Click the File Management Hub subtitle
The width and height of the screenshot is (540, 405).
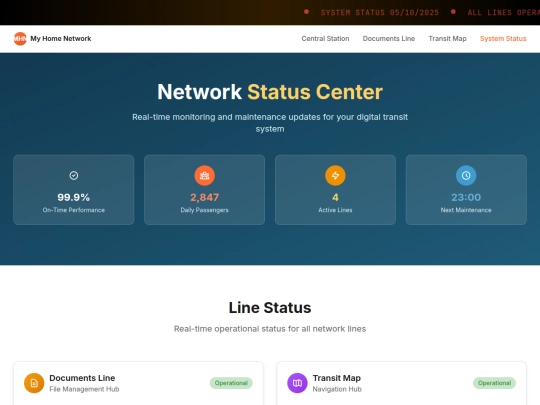84,389
